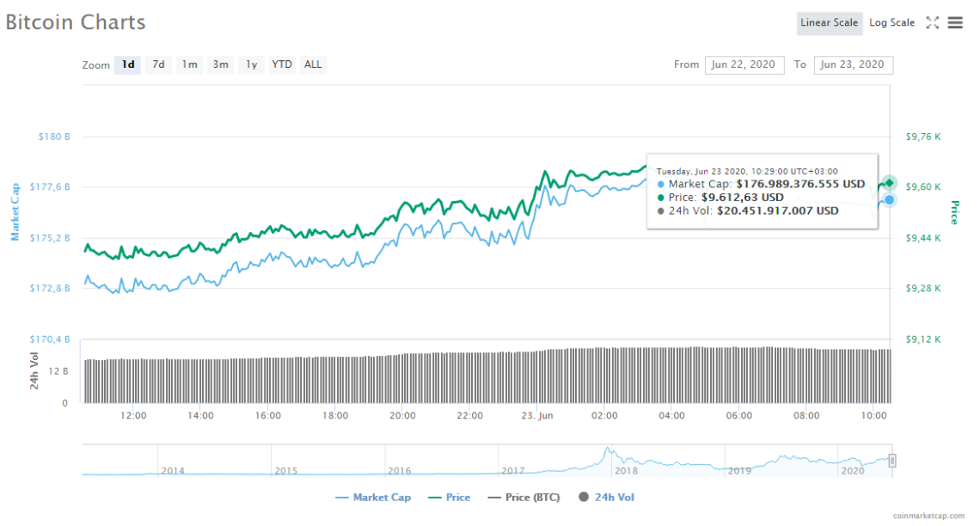Click tooltip Market Cap value line
The image size is (980, 526).
762,184
